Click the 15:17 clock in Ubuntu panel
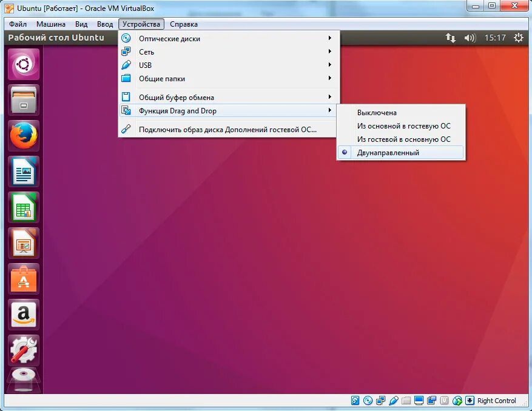Viewport: 532px width, 411px height. (495, 38)
